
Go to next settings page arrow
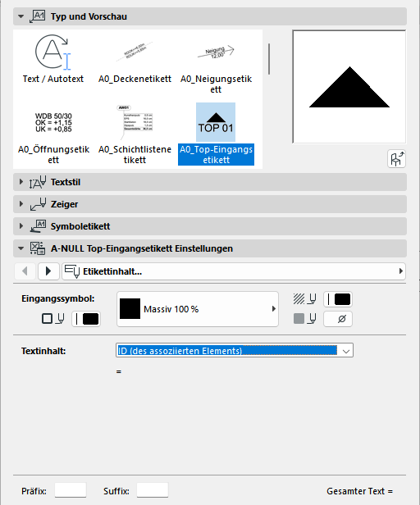(x=48, y=271)
